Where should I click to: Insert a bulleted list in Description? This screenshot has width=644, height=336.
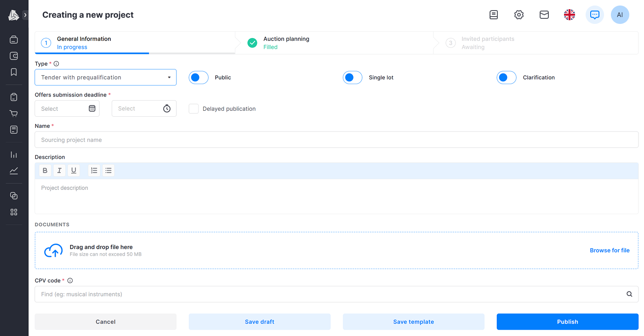point(108,171)
